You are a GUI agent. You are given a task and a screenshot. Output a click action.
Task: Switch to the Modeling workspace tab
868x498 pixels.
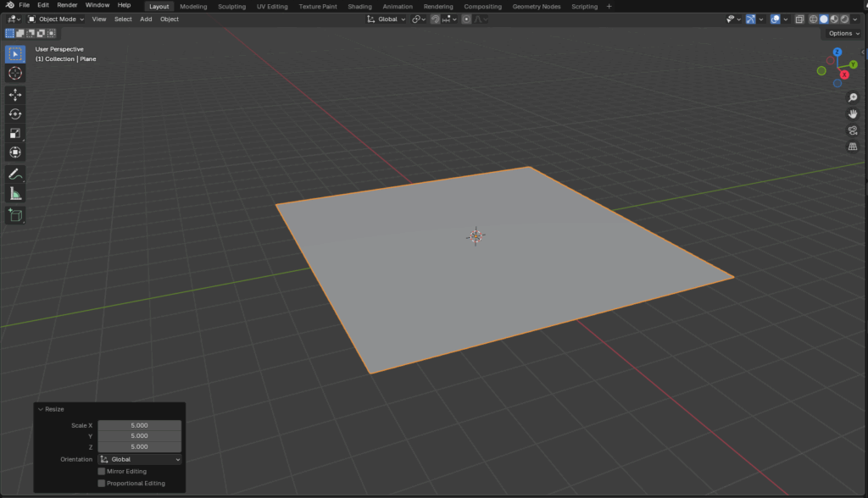click(x=193, y=7)
